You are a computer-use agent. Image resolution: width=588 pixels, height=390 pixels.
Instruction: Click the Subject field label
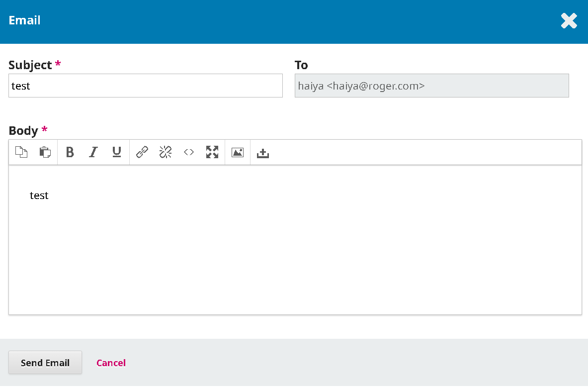tap(30, 65)
